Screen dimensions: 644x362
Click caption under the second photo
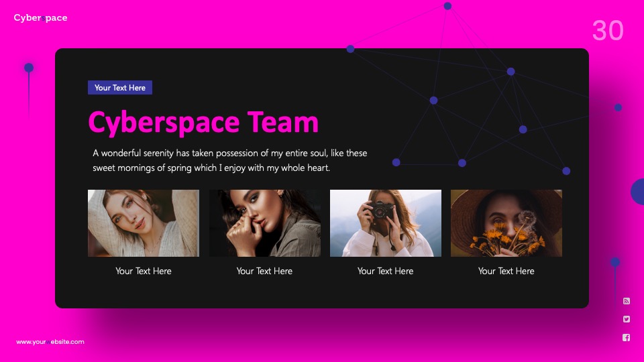click(264, 271)
